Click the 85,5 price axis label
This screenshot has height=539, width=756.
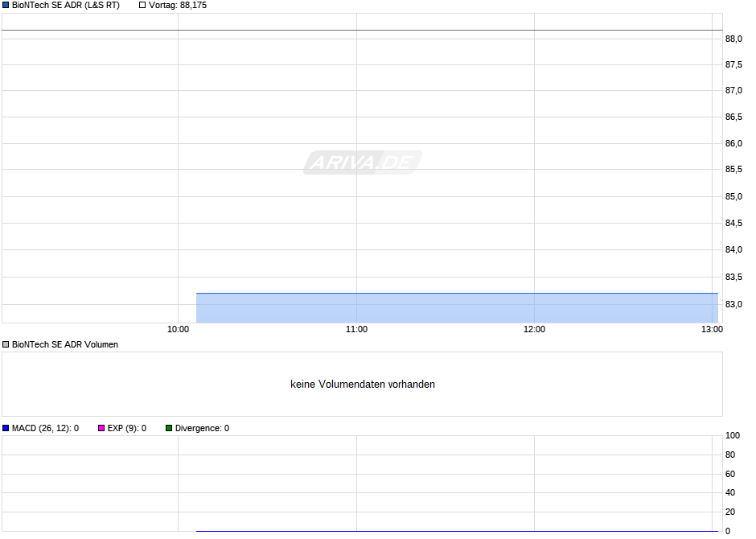pyautogui.click(x=733, y=170)
